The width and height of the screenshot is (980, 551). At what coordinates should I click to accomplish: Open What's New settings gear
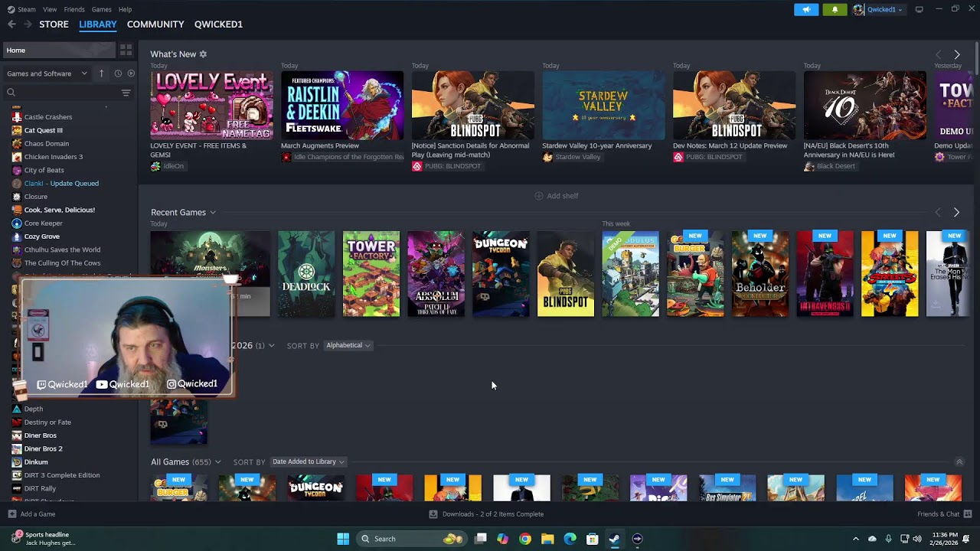(x=203, y=54)
